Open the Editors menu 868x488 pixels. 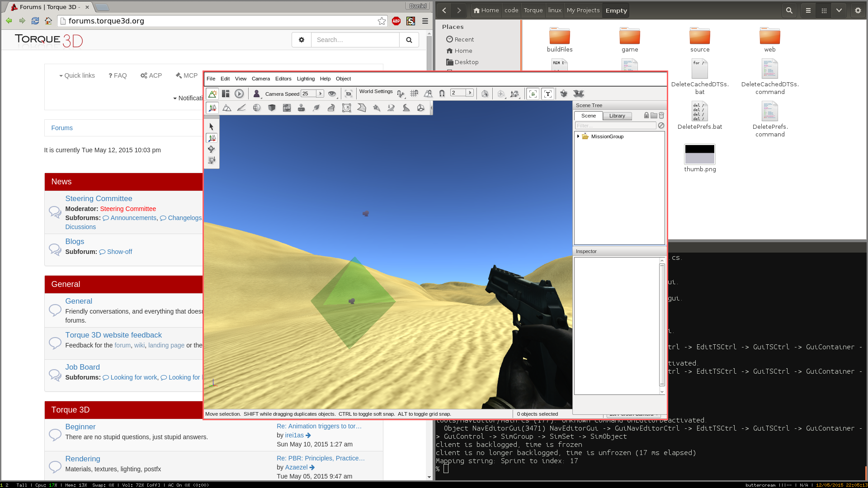tap(283, 79)
